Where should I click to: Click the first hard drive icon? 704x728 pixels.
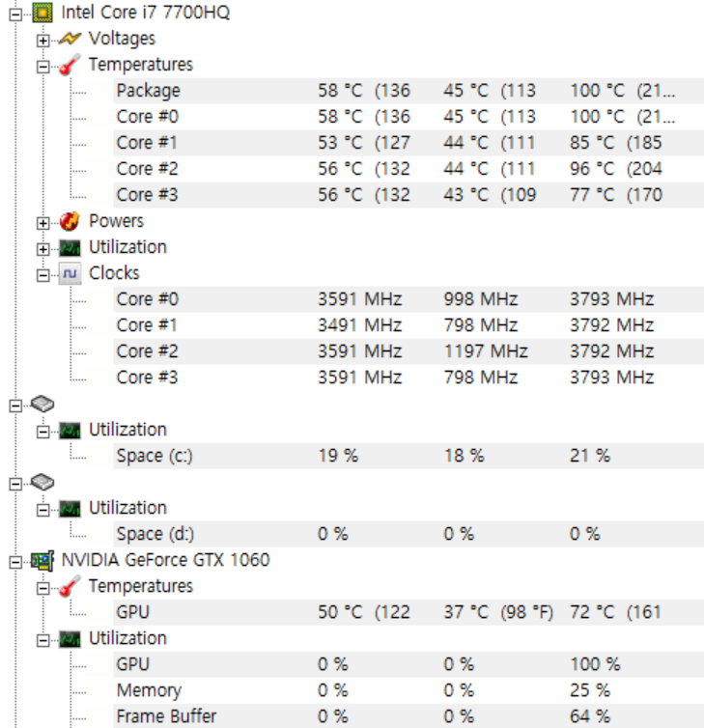tap(42, 404)
